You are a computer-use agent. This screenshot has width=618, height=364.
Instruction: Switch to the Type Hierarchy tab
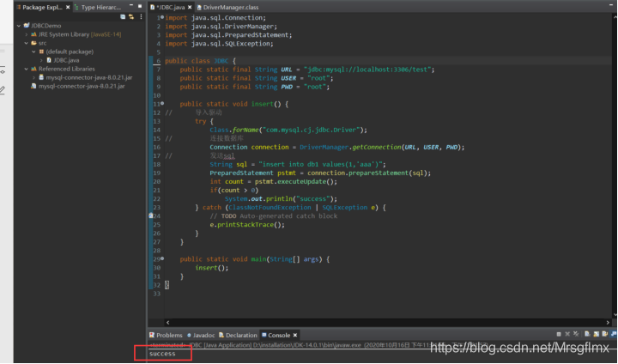98,7
